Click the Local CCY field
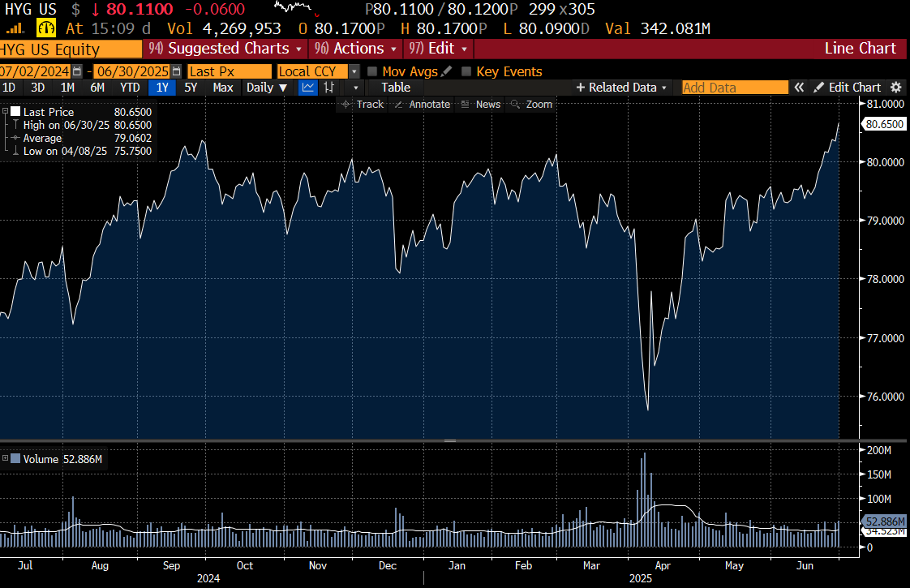910x588 pixels. point(312,71)
